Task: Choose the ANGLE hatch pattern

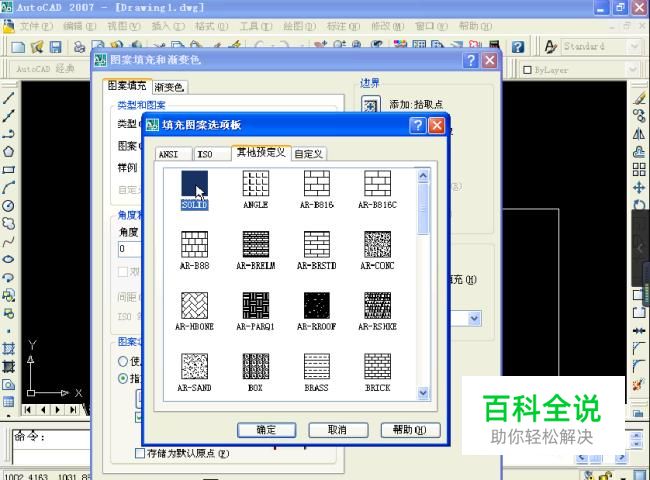Action: tap(256, 183)
